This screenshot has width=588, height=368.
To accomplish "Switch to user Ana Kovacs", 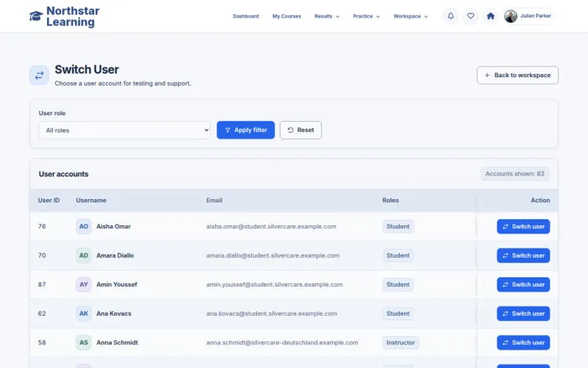I will [523, 313].
